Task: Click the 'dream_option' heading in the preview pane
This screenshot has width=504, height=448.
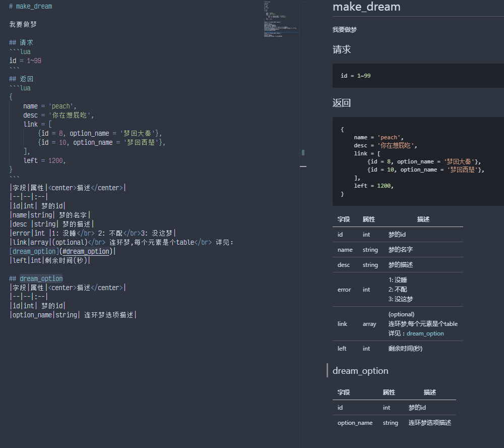Action: (360, 371)
